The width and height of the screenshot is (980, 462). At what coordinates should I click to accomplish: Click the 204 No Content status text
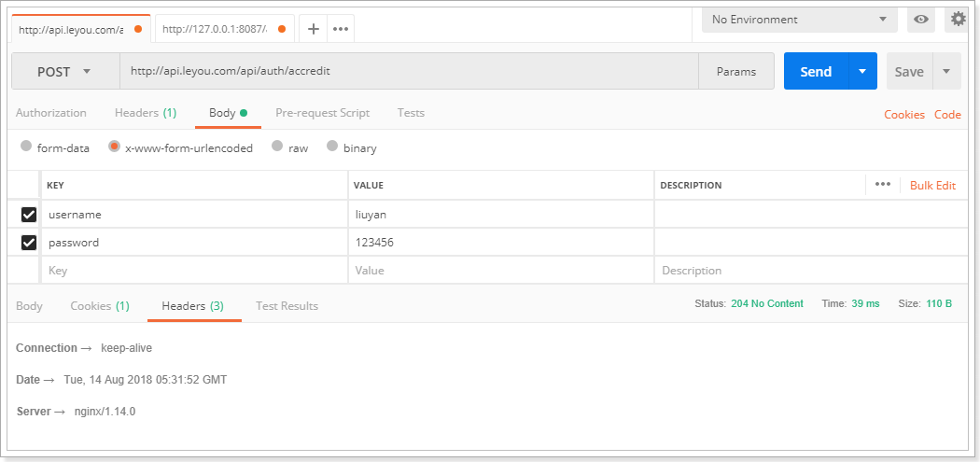coord(767,304)
